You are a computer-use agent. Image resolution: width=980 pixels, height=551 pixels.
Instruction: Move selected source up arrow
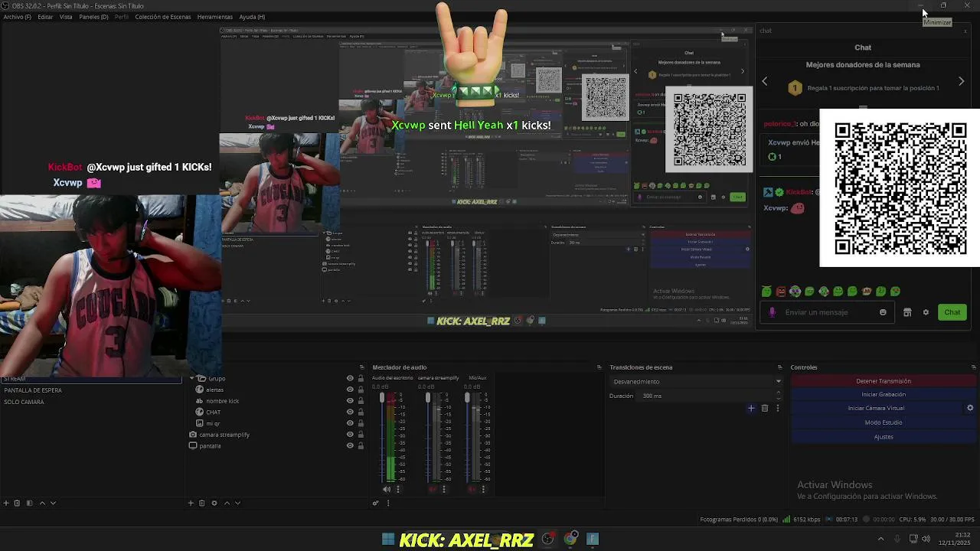click(x=227, y=503)
